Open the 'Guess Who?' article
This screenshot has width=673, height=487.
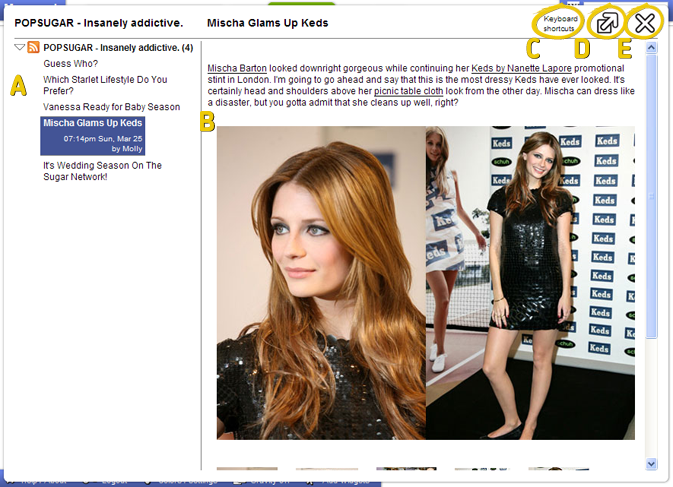click(x=70, y=64)
